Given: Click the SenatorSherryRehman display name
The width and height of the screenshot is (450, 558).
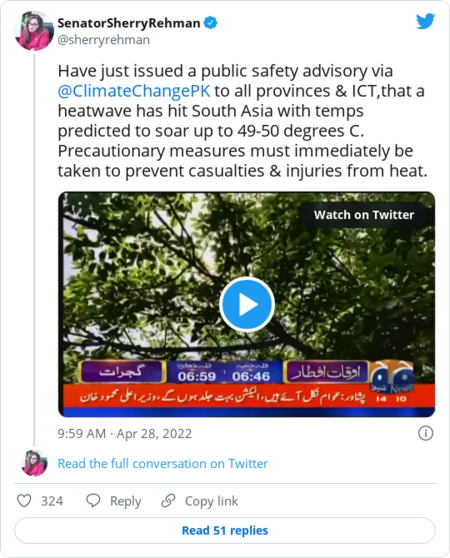Looking at the screenshot, I should pos(129,23).
